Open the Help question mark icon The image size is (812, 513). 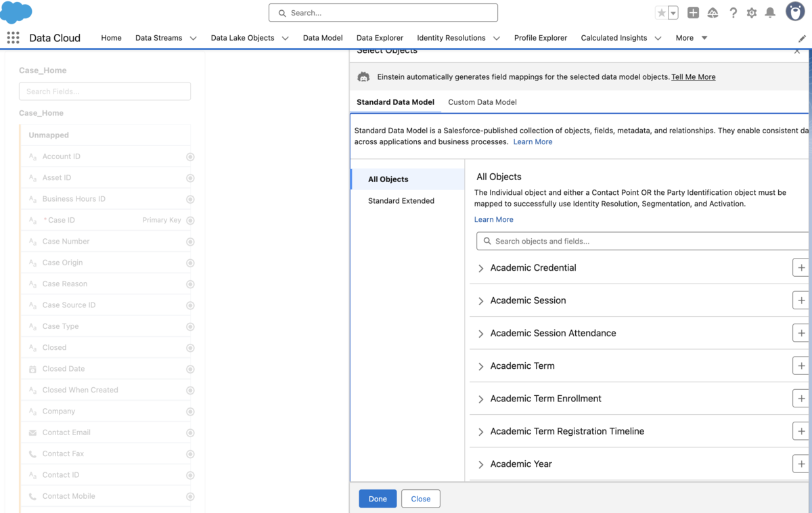[x=733, y=13]
